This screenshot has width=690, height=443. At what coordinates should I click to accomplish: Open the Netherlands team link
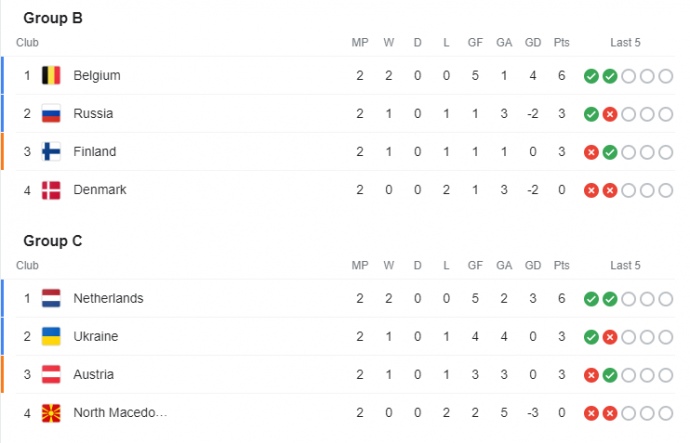pyautogui.click(x=108, y=299)
